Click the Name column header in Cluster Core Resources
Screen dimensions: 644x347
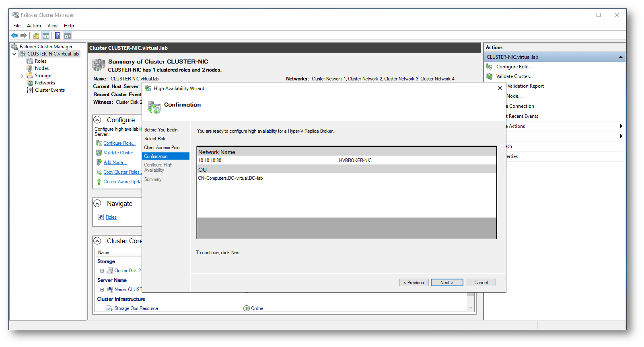click(x=104, y=253)
